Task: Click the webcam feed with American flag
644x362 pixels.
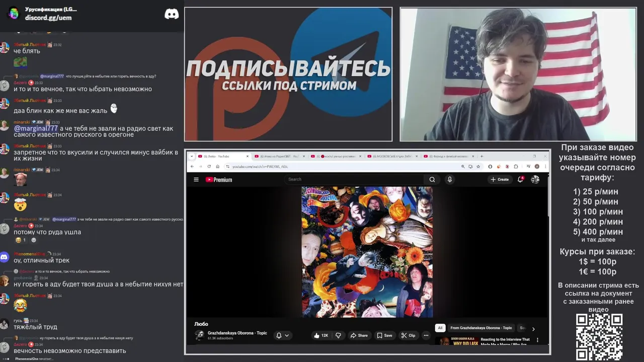Action: [518, 74]
